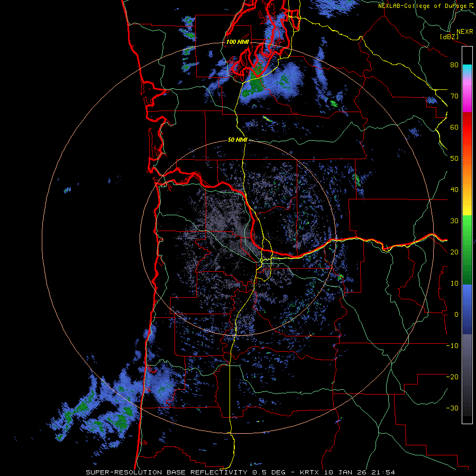The width and height of the screenshot is (476, 476).
Task: Click the 60 value on the dBZ scale
Action: point(454,127)
